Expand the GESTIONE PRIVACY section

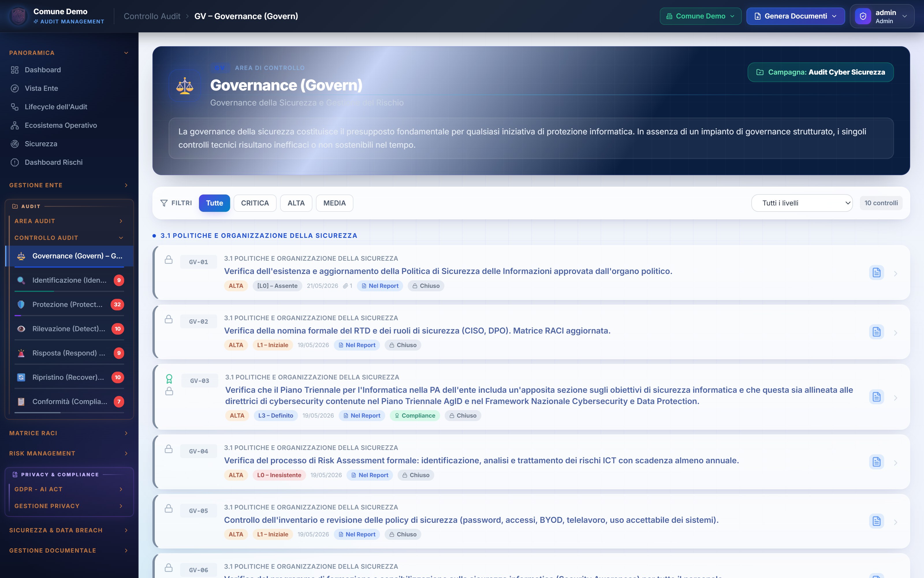(69, 506)
